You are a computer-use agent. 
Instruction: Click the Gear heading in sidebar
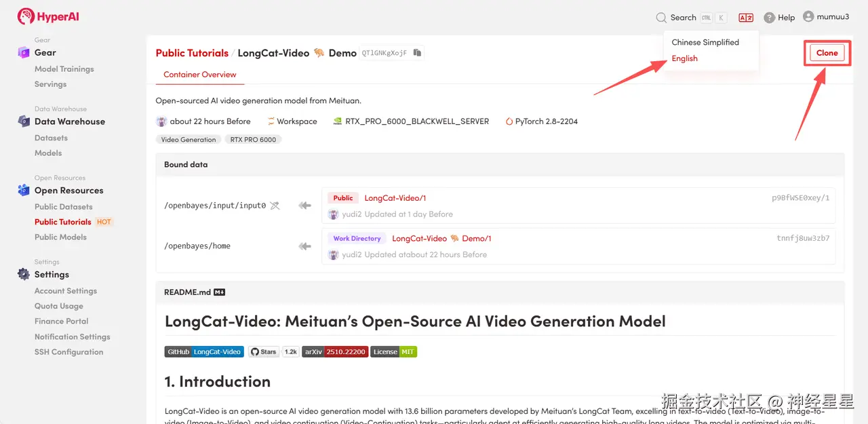point(45,52)
